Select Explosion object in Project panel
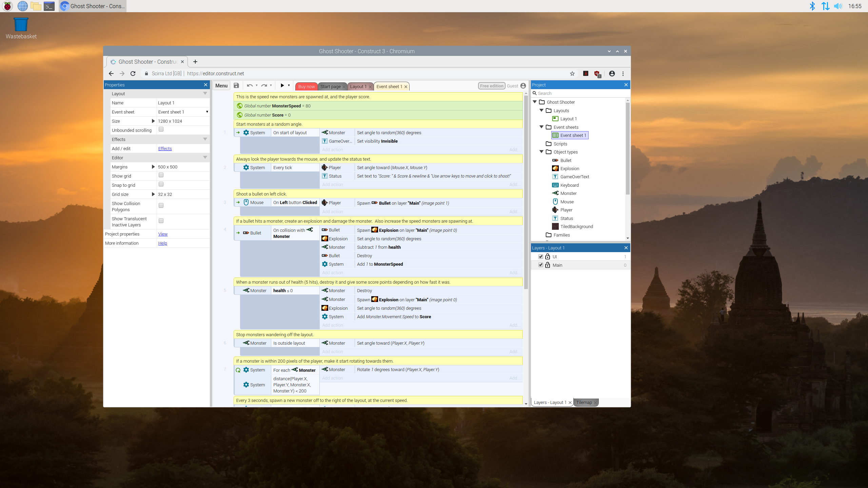This screenshot has height=488, width=868. [x=570, y=168]
